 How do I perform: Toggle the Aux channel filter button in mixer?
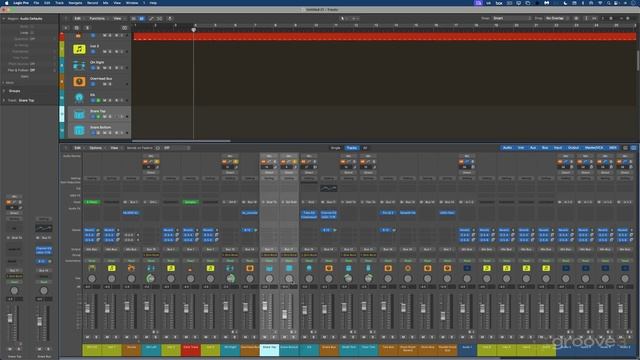[x=533, y=148]
